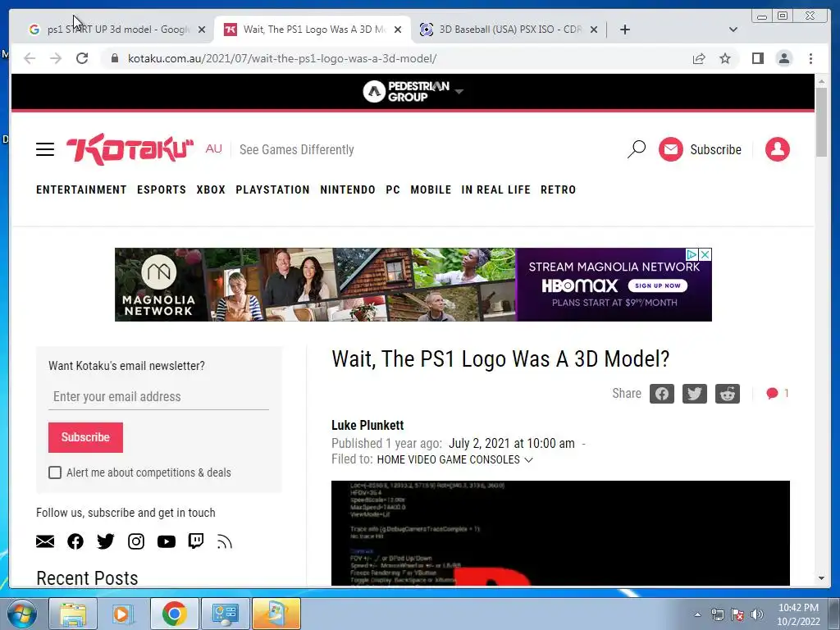Click the page vertical scrollbar thumb
This screenshot has height=630, width=840.
tap(821, 122)
